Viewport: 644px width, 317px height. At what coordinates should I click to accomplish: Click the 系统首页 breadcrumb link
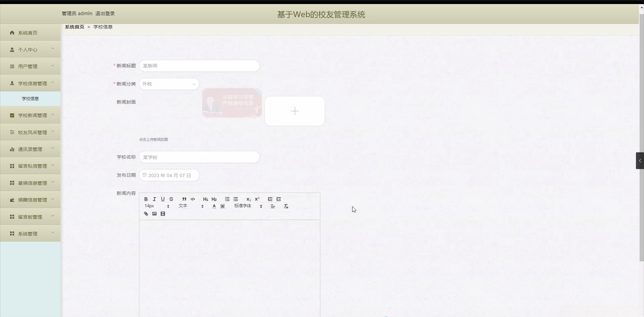click(x=74, y=27)
